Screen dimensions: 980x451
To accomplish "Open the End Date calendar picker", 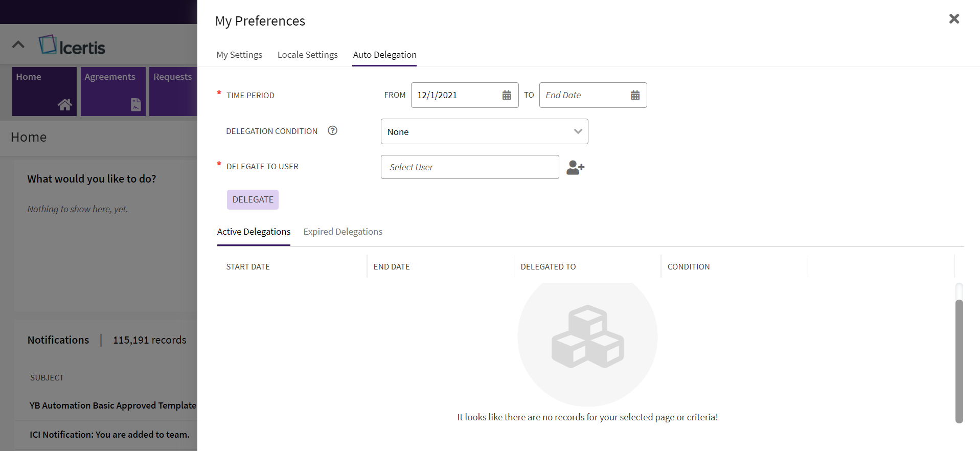I will tap(634, 95).
